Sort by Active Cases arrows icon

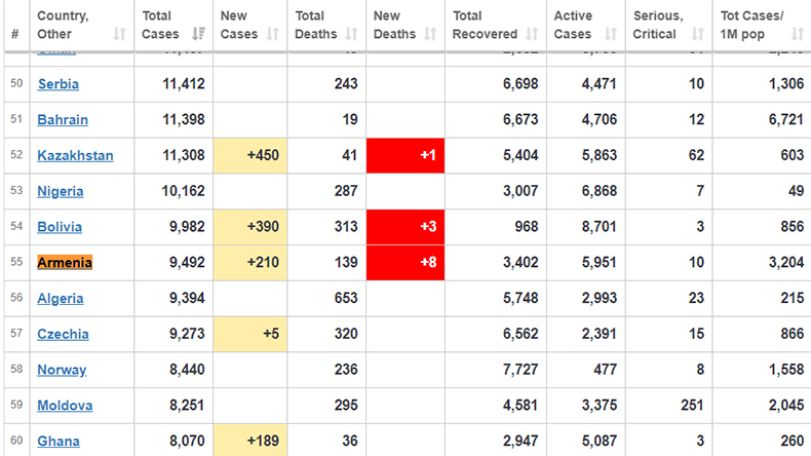(x=611, y=34)
